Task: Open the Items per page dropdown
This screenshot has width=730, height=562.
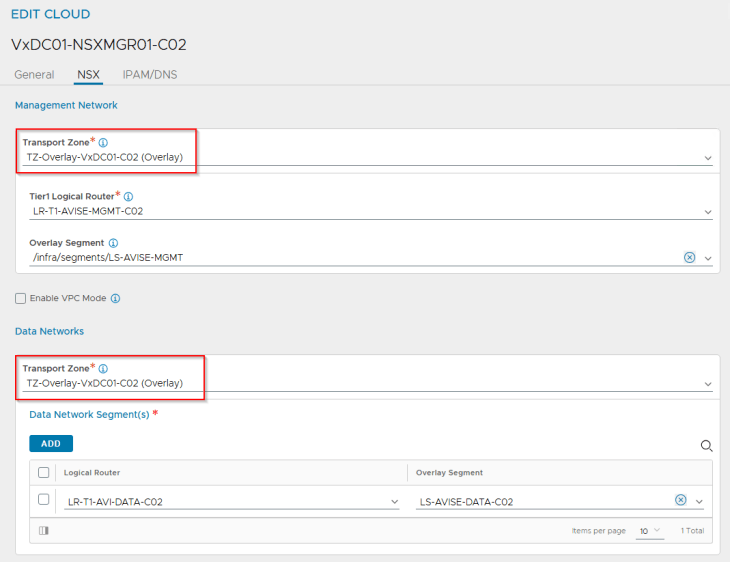Action: point(651,530)
